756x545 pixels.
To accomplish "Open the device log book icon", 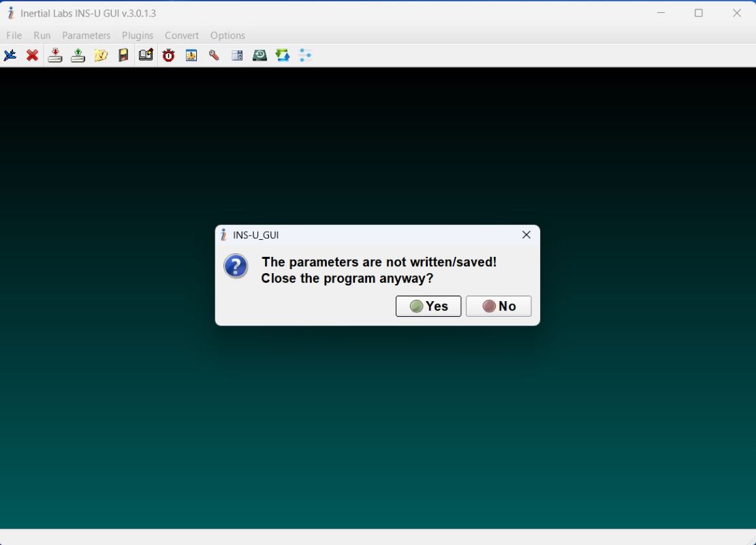I will point(146,55).
